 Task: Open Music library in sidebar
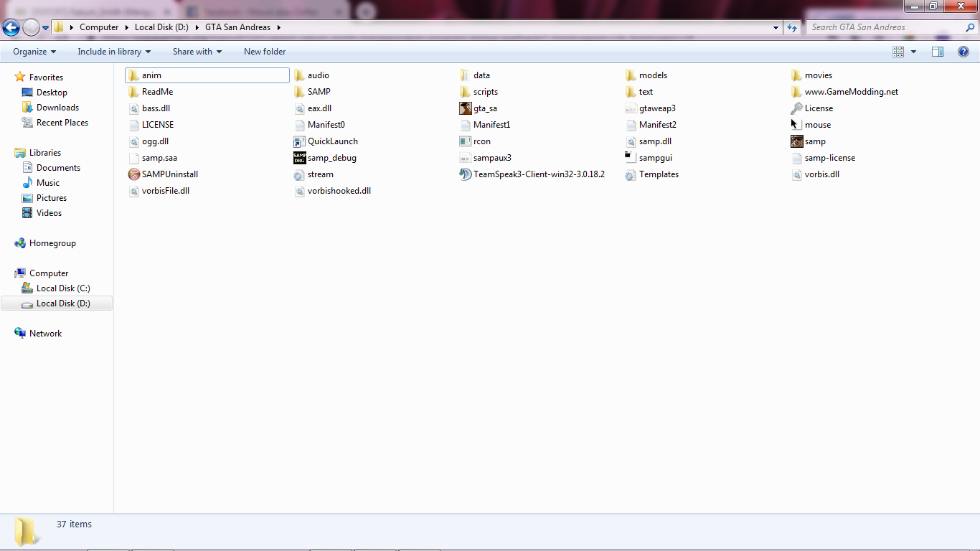click(x=48, y=183)
